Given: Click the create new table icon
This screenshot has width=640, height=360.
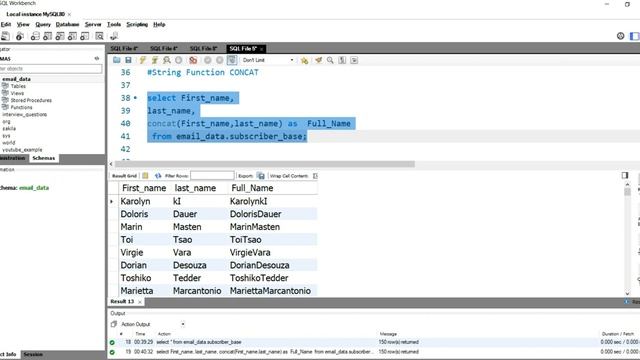Looking at the screenshot, I should click(x=48, y=37).
